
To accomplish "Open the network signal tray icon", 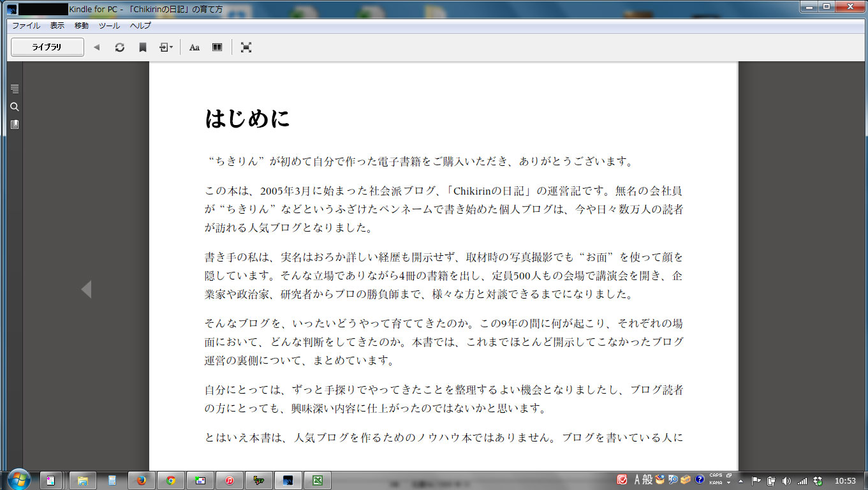I will point(802,480).
